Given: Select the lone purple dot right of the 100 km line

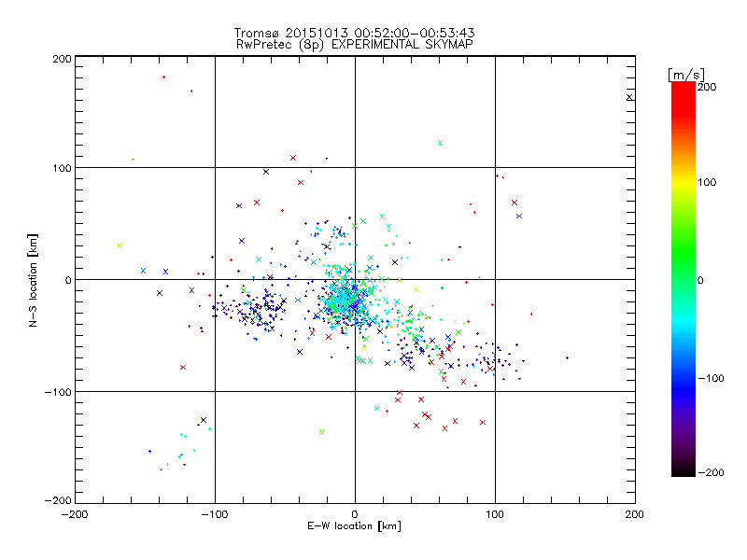Looking at the screenshot, I should [567, 357].
